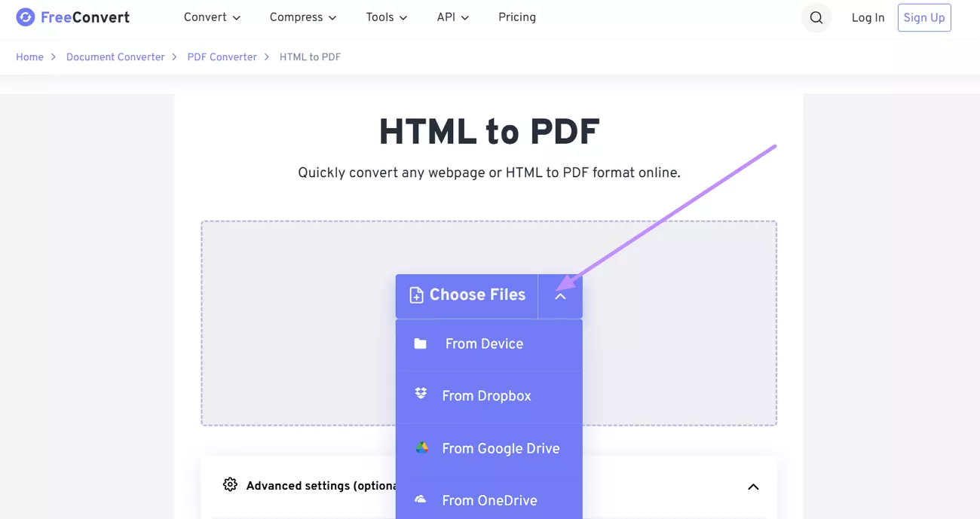Image resolution: width=980 pixels, height=519 pixels.
Task: Click the gear icon beside Advanced settings
Action: click(230, 485)
